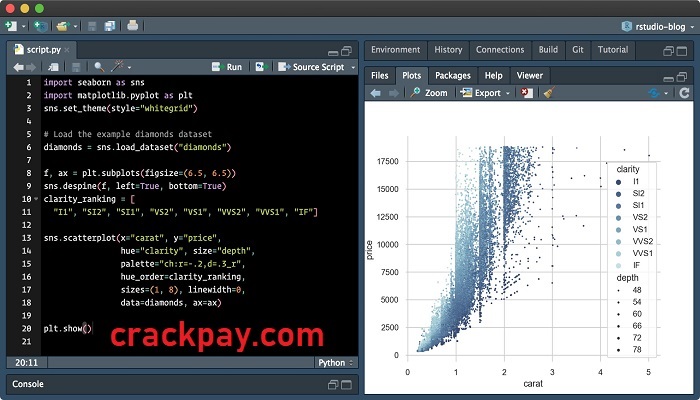This screenshot has width=700, height=400.
Task: Open the Build tab
Action: [548, 50]
